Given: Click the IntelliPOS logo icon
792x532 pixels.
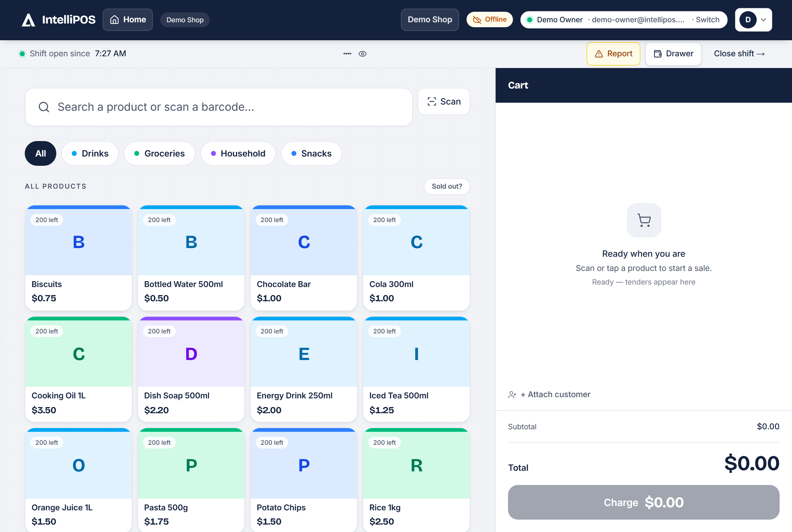Looking at the screenshot, I should [28, 20].
